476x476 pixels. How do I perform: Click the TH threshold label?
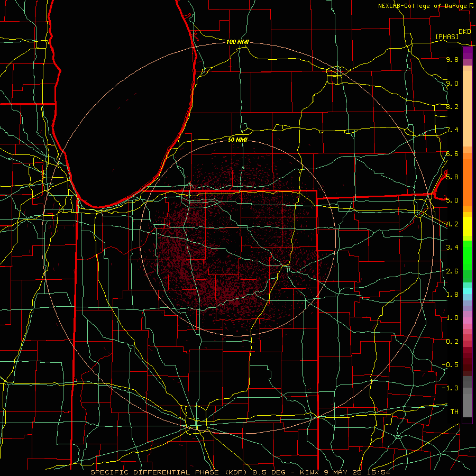pos(454,411)
